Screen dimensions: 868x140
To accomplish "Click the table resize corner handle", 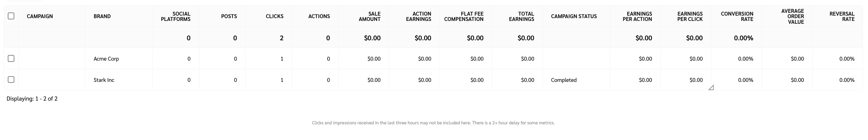I will point(711,87).
